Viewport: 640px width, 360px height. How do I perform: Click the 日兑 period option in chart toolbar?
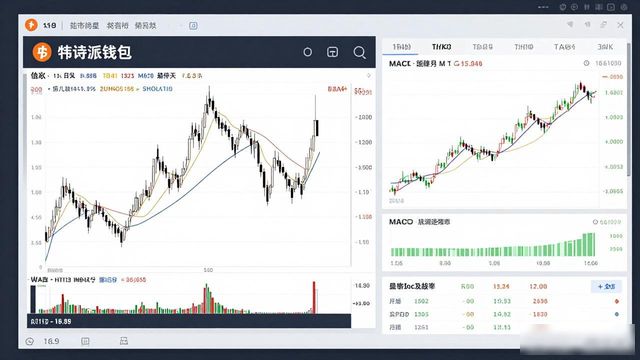69,76
